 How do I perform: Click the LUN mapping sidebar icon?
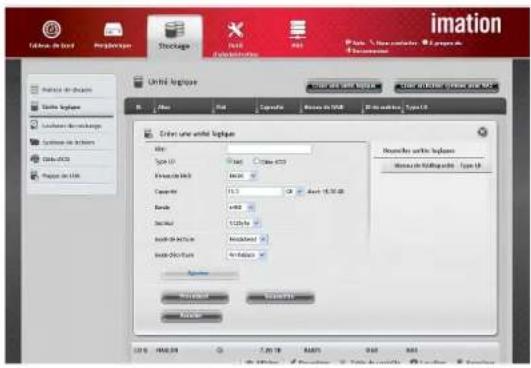click(34, 175)
